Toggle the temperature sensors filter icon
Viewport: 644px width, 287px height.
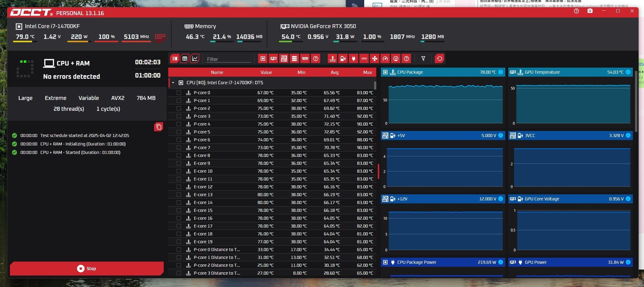(332, 59)
